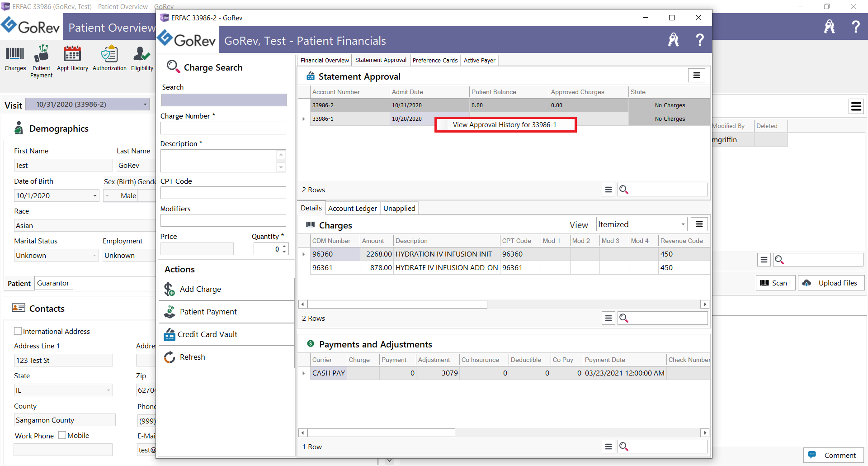Open hamburger menu in Patient Overview right panel
The width and height of the screenshot is (868, 466).
856,106
